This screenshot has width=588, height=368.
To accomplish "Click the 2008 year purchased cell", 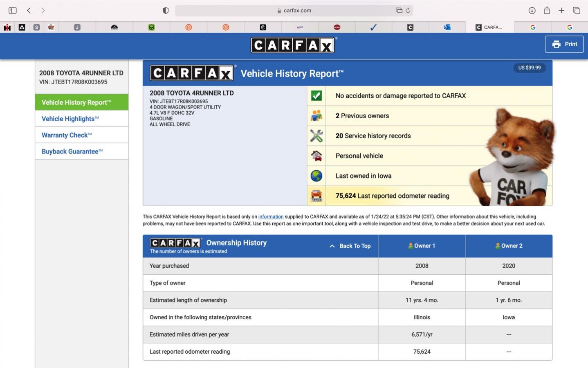I will click(422, 266).
